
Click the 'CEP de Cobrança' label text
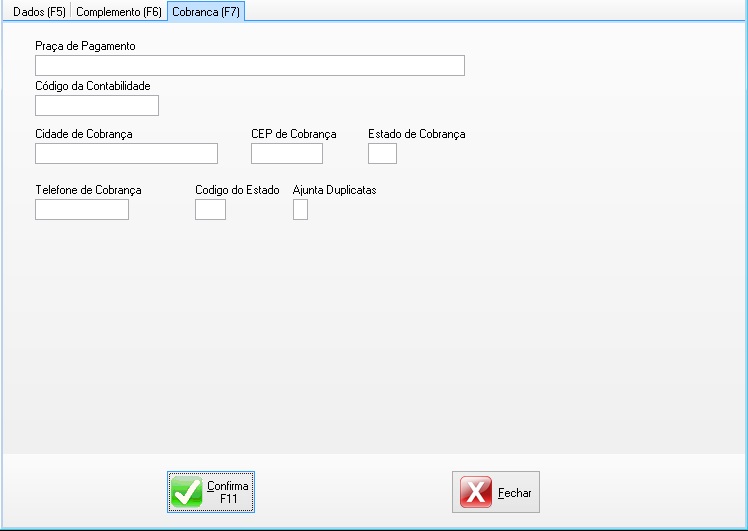click(x=293, y=133)
